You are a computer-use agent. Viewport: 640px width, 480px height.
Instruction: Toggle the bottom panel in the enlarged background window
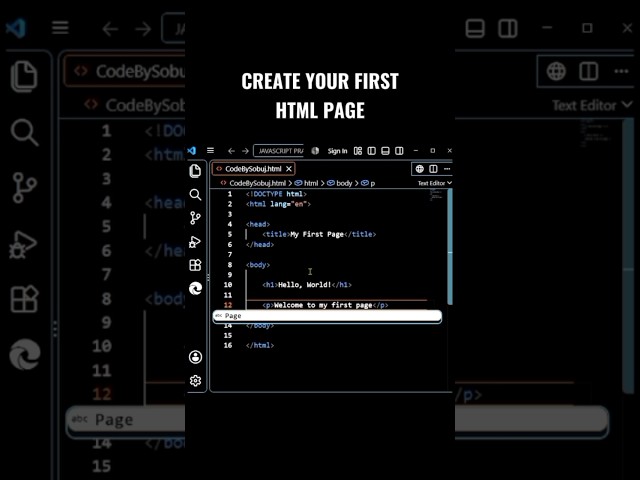(475, 29)
